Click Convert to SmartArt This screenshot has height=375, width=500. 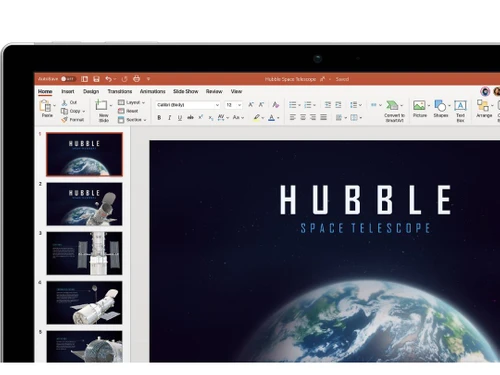pos(394,111)
